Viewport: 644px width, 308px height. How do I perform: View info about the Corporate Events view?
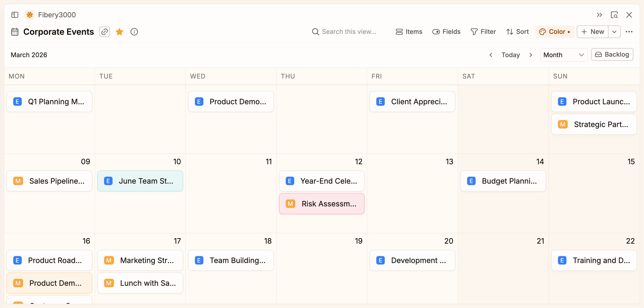coord(134,32)
